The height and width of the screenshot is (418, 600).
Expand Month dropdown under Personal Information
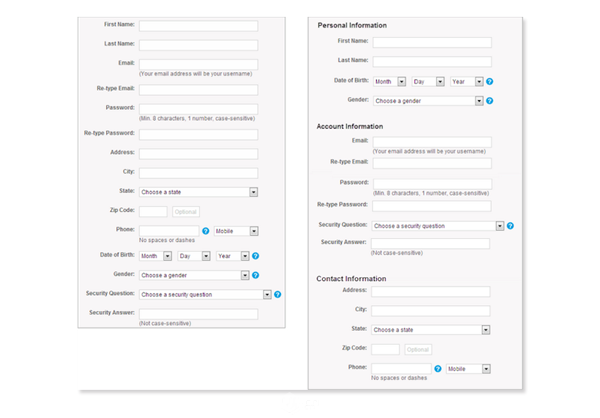pos(389,82)
